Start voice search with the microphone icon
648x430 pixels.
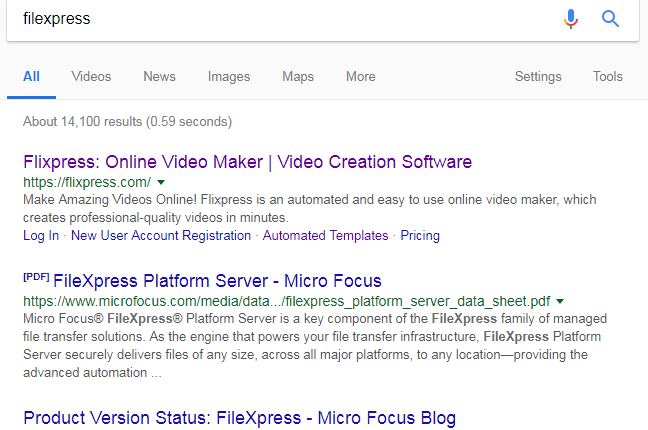[x=571, y=19]
